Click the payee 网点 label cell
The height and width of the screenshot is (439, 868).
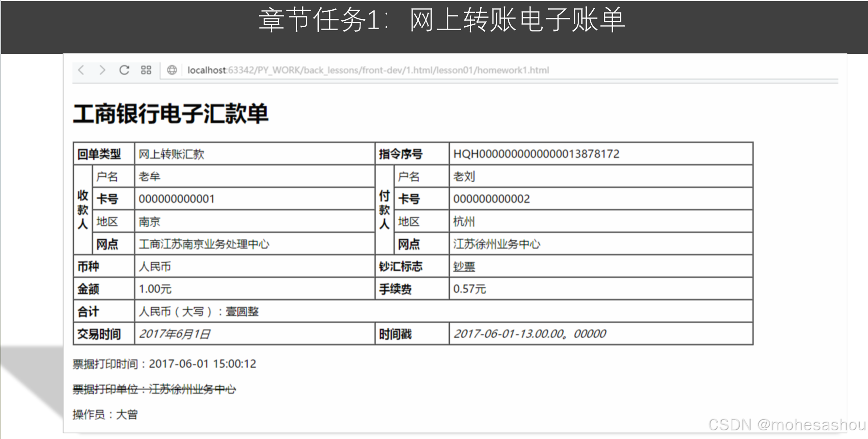point(113,244)
